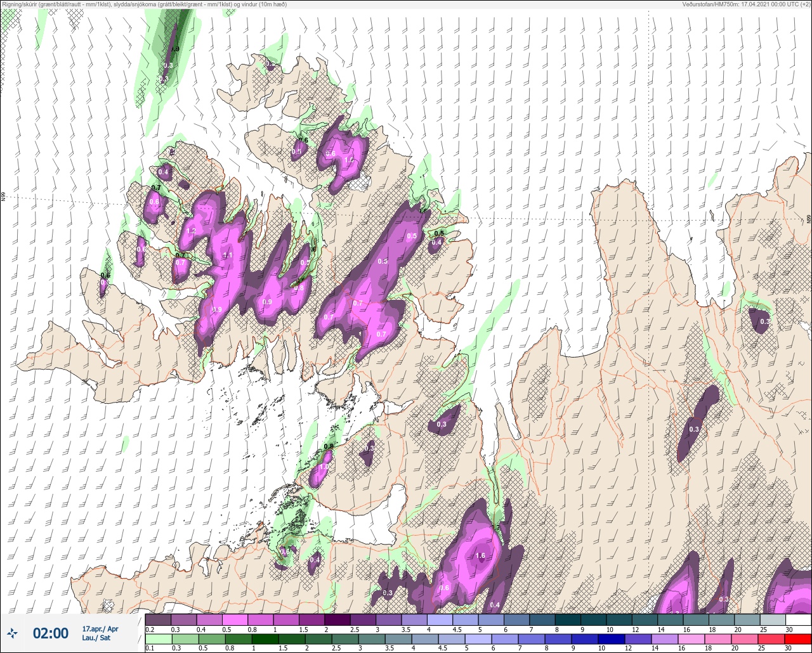Click the 1.1 precipitation value on map
This screenshot has height=653, width=812.
click(228, 255)
